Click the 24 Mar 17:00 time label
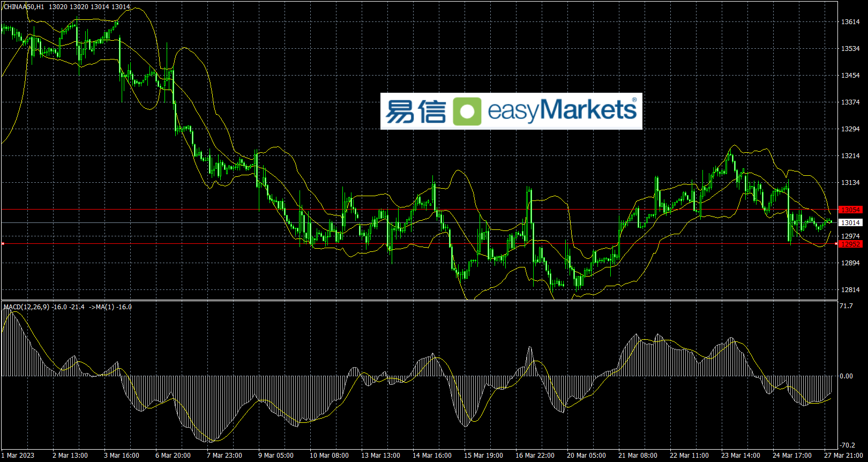Viewport: 868px width, 462px height. click(x=792, y=456)
